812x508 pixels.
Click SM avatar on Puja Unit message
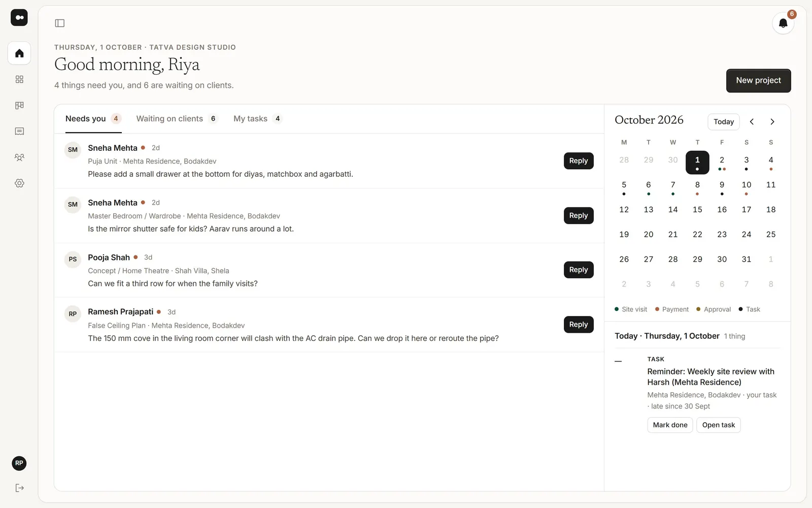click(73, 150)
